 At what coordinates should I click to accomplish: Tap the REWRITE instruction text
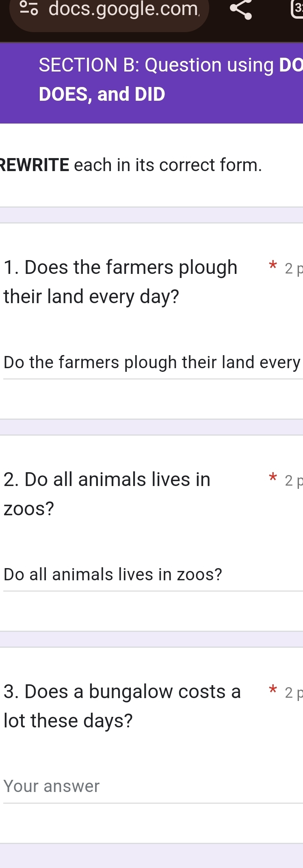click(x=131, y=165)
